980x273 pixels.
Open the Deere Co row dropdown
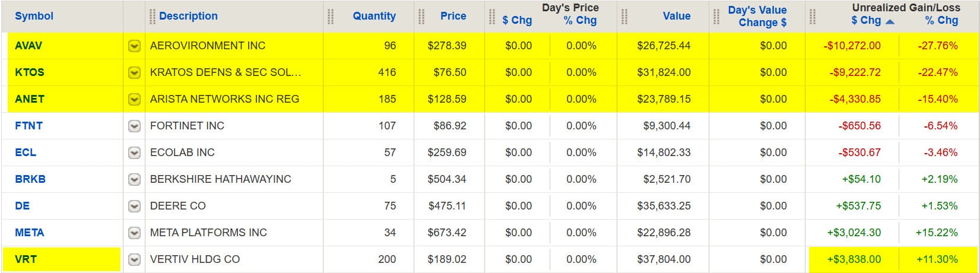coord(135,206)
